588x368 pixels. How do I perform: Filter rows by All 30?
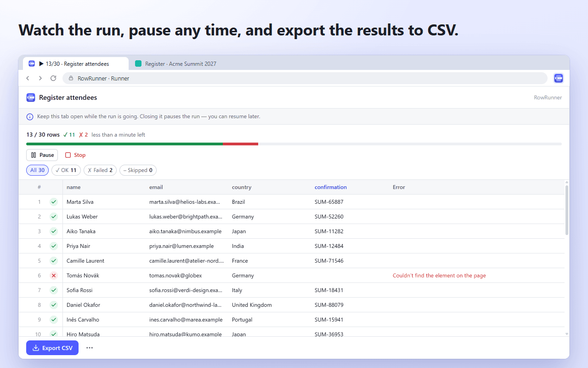pos(37,170)
